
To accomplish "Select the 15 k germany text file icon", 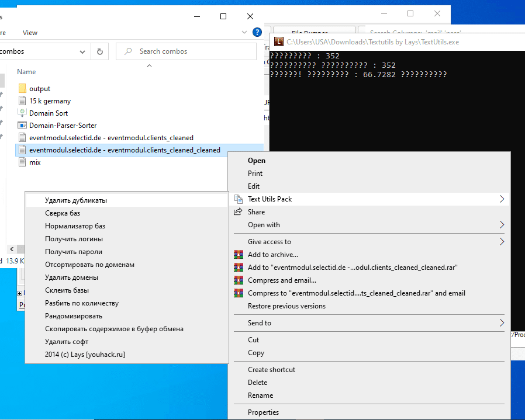I will tap(22, 101).
